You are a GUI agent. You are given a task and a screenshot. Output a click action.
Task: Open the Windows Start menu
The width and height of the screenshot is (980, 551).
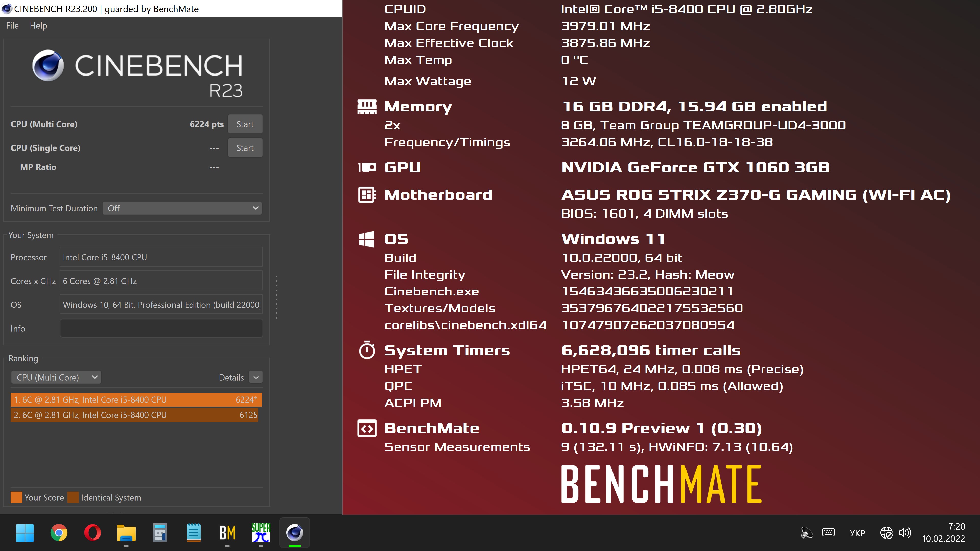25,533
